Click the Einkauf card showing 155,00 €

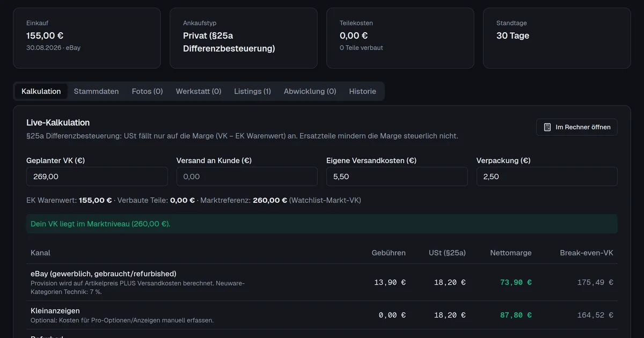pyautogui.click(x=87, y=38)
